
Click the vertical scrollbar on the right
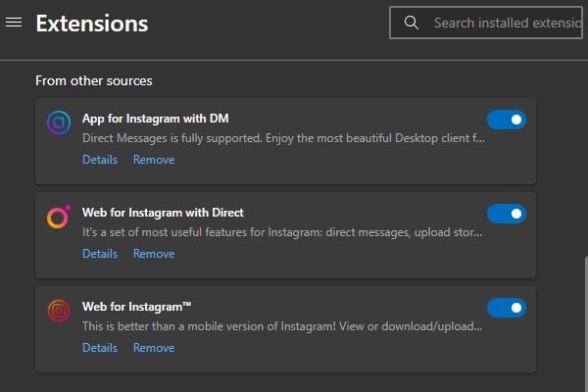[586, 322]
